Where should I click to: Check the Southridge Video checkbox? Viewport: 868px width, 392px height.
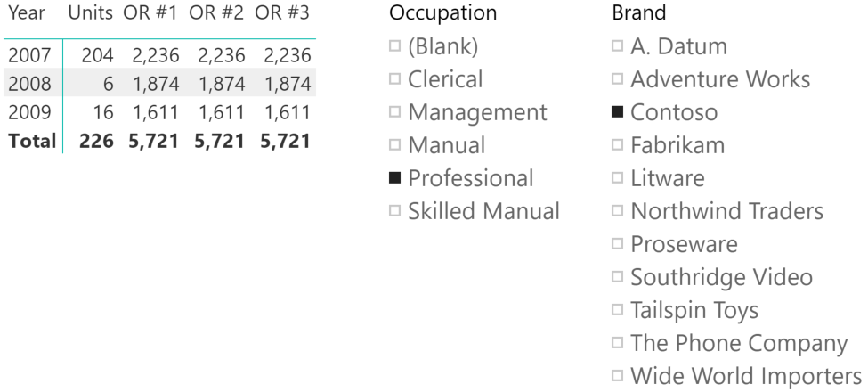[x=617, y=276]
